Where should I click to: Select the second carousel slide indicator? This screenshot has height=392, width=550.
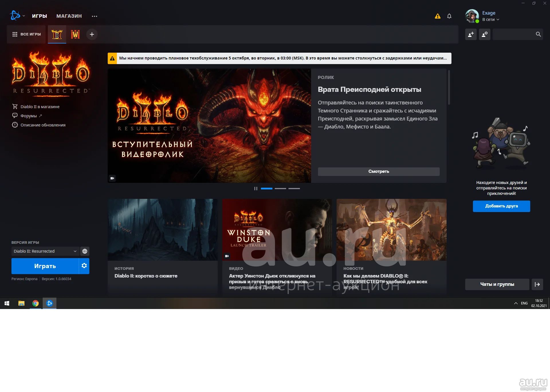pos(280,189)
